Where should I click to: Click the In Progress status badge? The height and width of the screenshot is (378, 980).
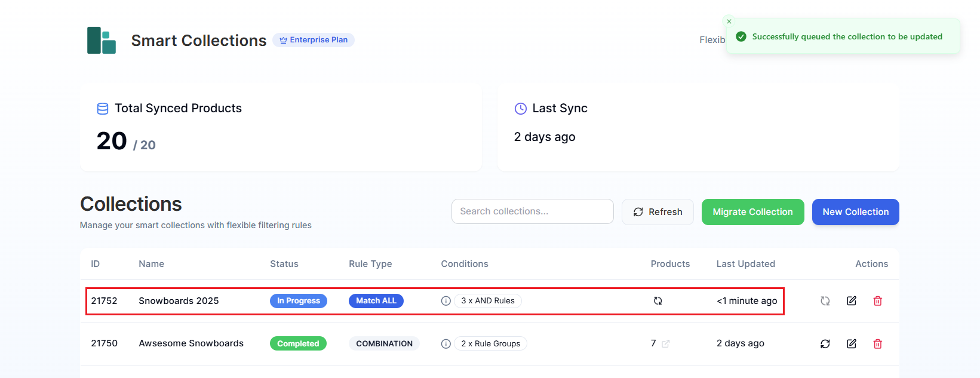(x=298, y=301)
